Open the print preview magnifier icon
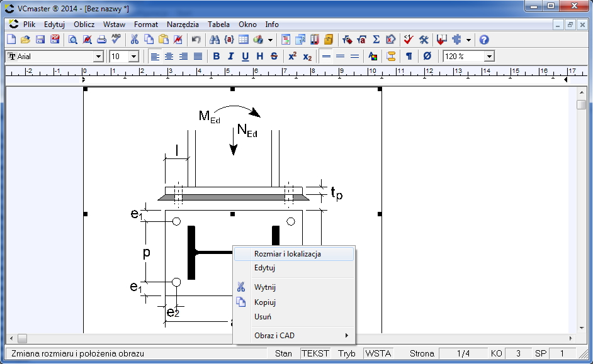593x364 pixels. pyautogui.click(x=72, y=40)
